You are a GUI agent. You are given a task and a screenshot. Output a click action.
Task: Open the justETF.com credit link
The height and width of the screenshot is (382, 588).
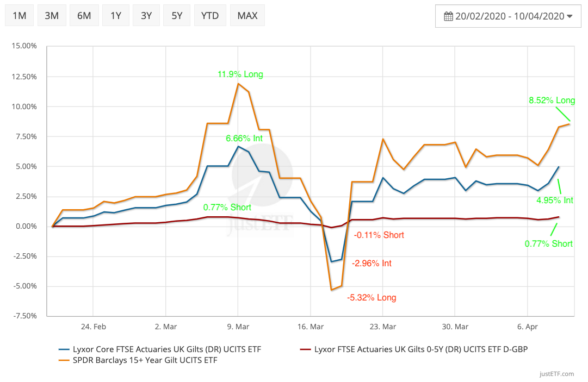click(x=556, y=374)
